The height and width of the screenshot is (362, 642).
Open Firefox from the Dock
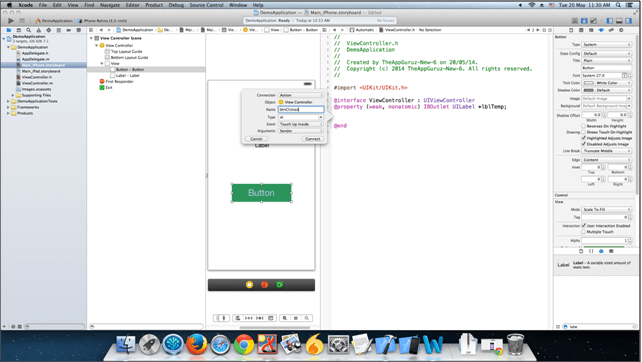click(x=197, y=344)
